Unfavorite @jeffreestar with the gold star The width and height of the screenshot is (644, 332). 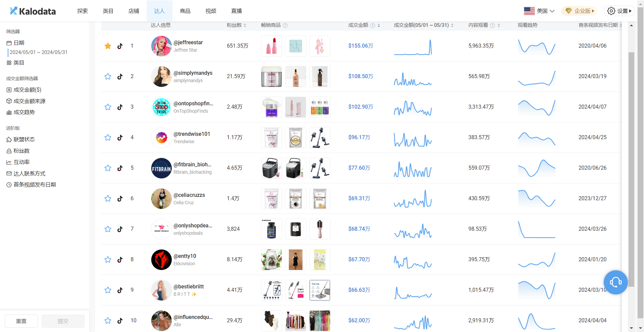[x=108, y=46]
